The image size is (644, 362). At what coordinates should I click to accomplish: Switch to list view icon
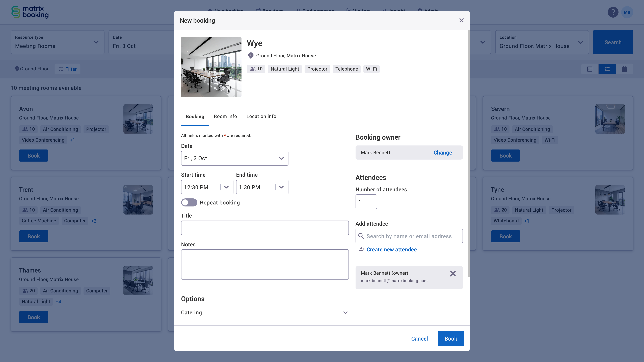[x=607, y=69]
